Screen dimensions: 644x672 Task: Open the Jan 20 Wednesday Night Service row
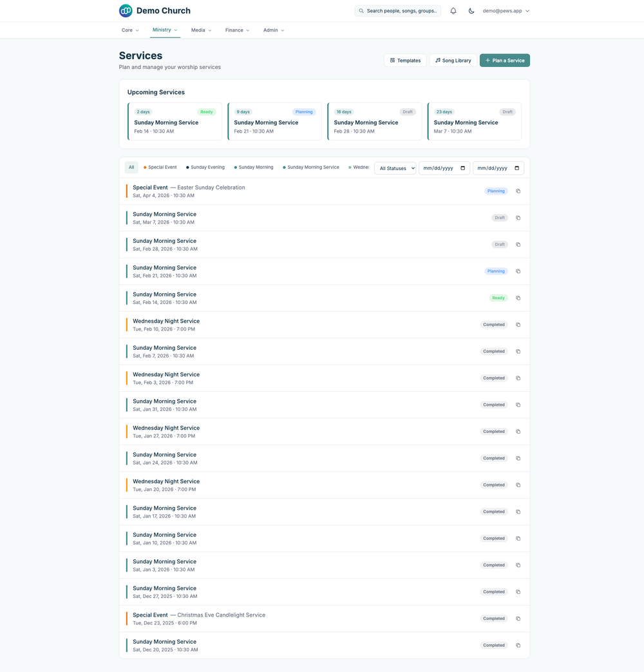[325, 485]
